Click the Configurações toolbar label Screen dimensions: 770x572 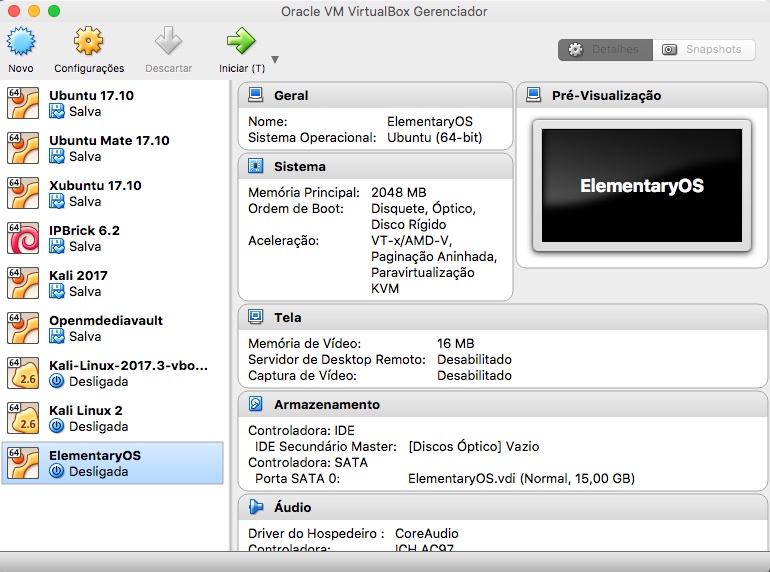click(89, 68)
